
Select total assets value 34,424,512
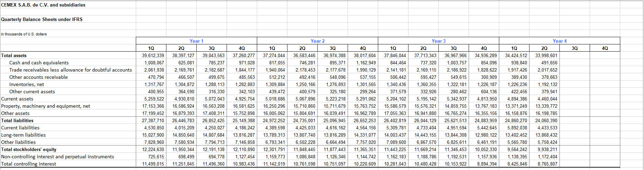click(x=516, y=55)
